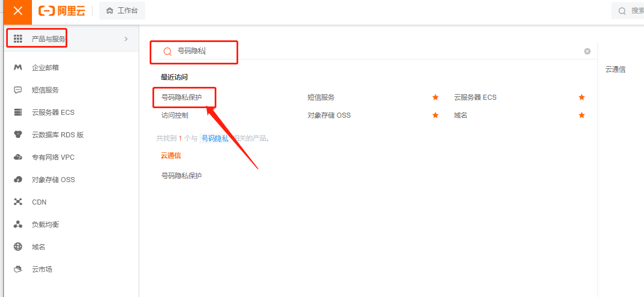Click the 对象存储 OSS icon in sidebar
Viewport: 644px width, 297px height.
click(18, 179)
